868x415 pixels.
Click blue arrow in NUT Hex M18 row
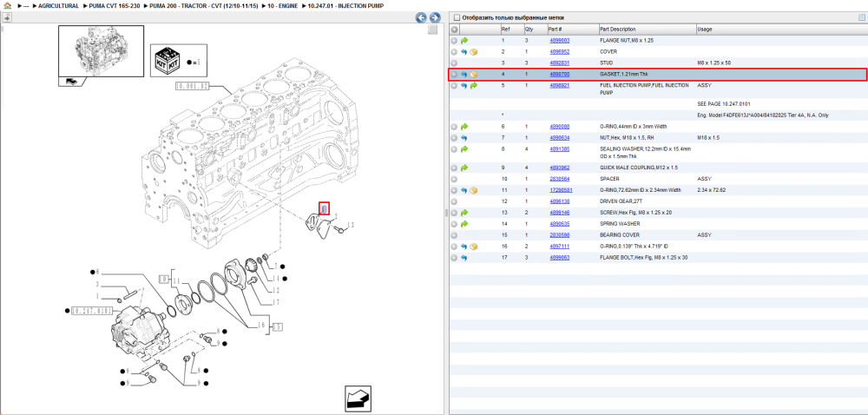(464, 138)
